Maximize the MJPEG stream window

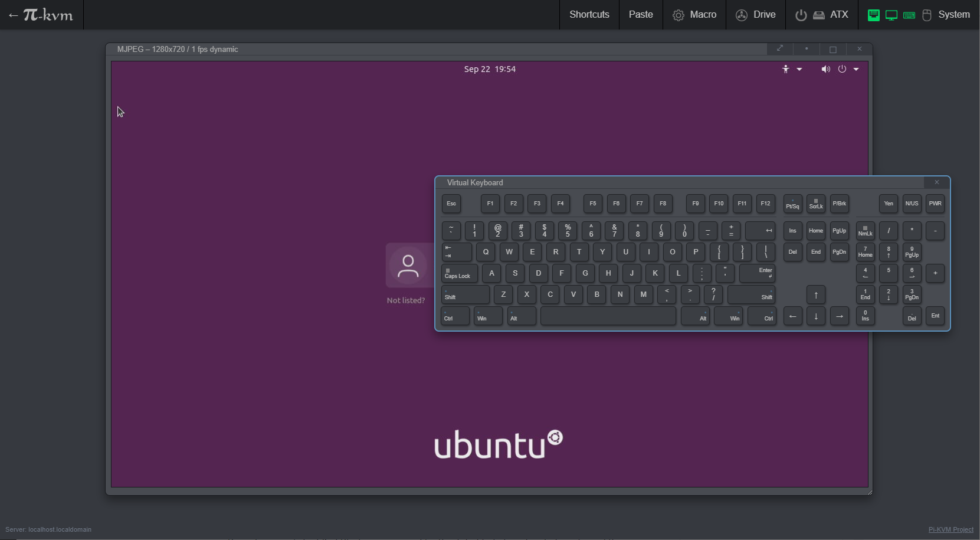click(x=833, y=49)
